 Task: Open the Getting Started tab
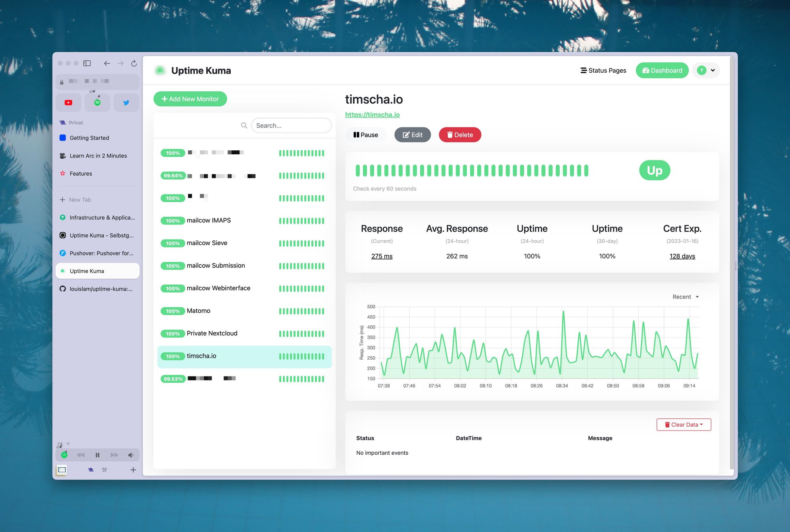point(98,138)
